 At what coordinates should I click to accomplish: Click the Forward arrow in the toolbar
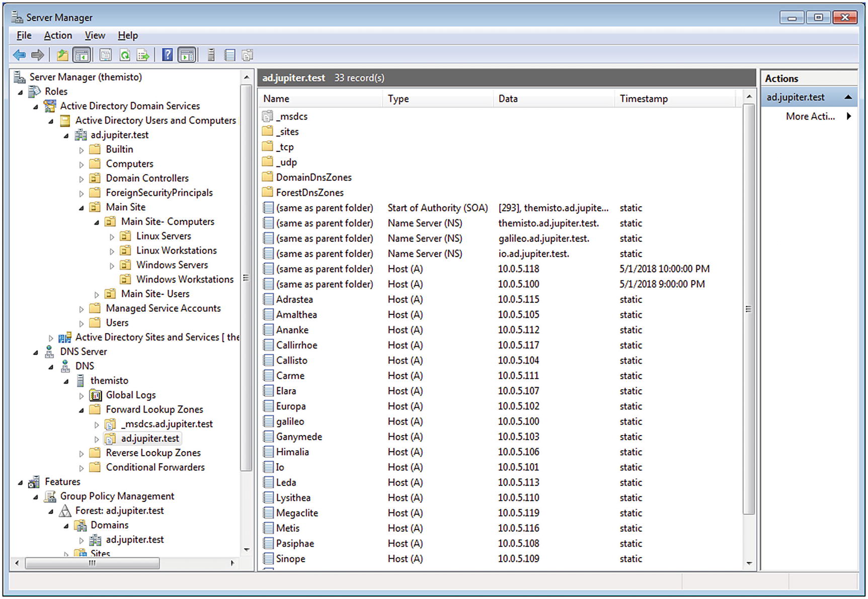point(38,55)
